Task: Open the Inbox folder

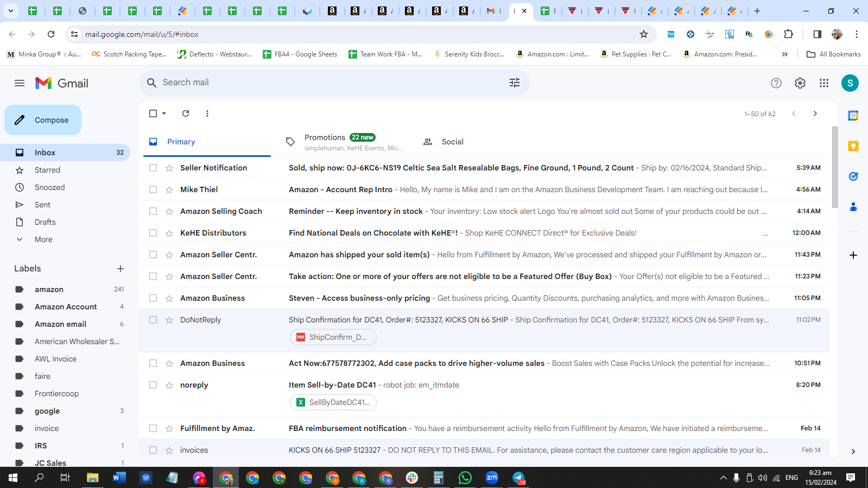Action: (65, 153)
